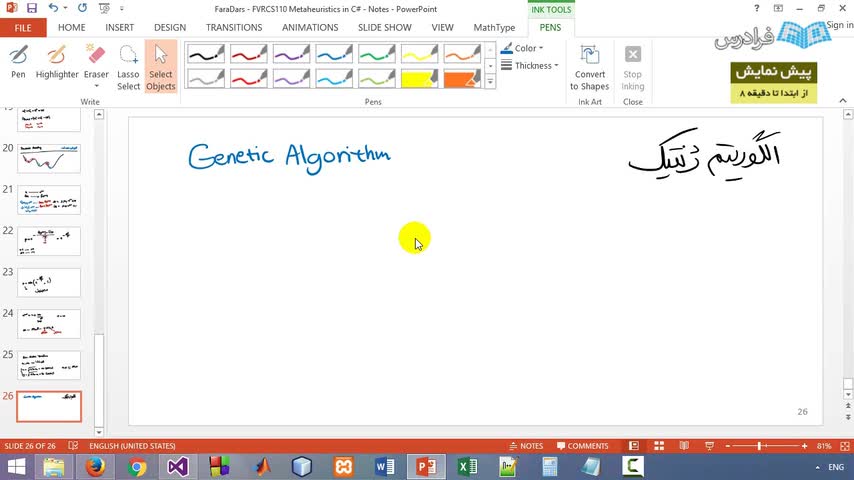Select slide 22 thumbnail
Image resolution: width=854 pixels, height=480 pixels.
pyautogui.click(x=48, y=241)
